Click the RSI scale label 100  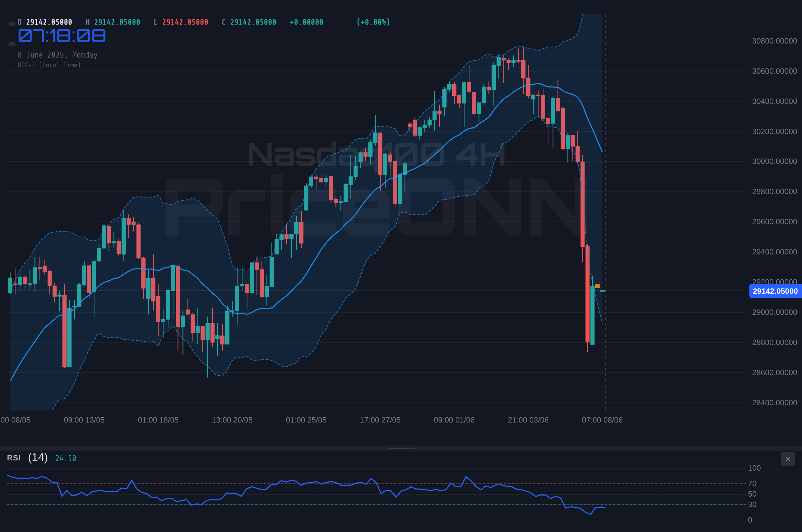pos(754,468)
